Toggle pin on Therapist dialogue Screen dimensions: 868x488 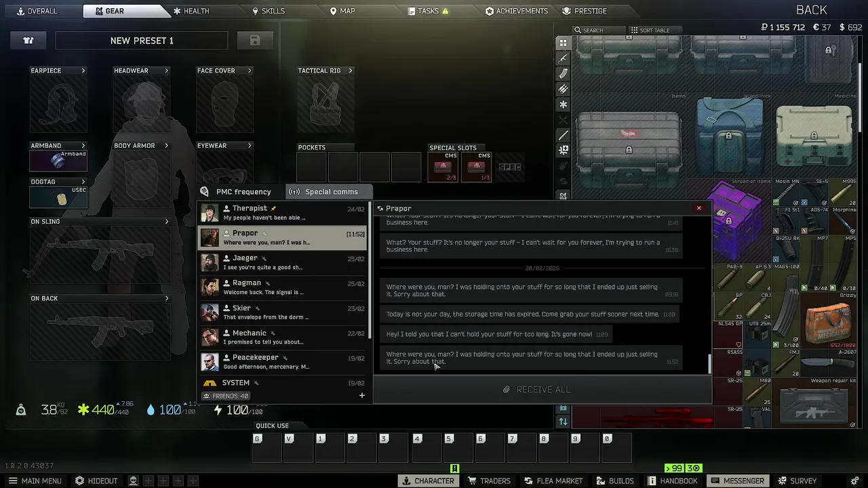[x=273, y=208]
